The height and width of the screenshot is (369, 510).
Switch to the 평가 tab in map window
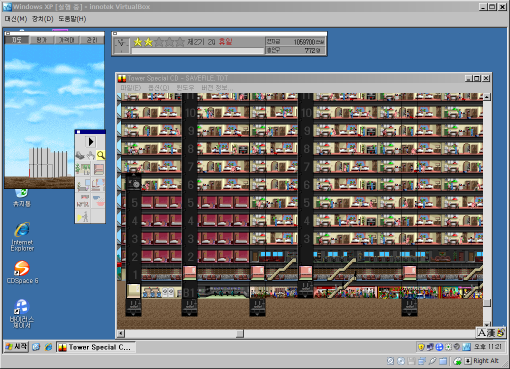click(41, 40)
